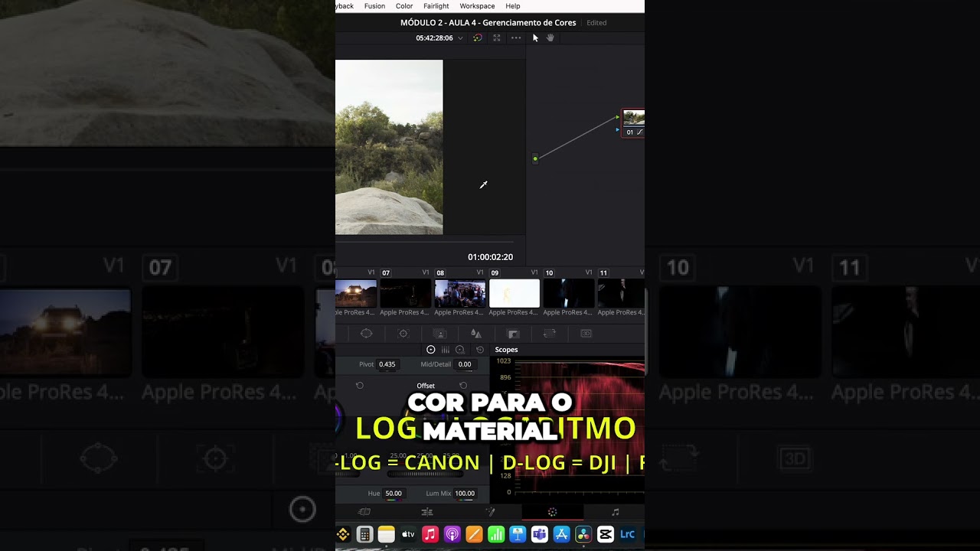
Task: Click the green source input node
Action: (x=535, y=158)
